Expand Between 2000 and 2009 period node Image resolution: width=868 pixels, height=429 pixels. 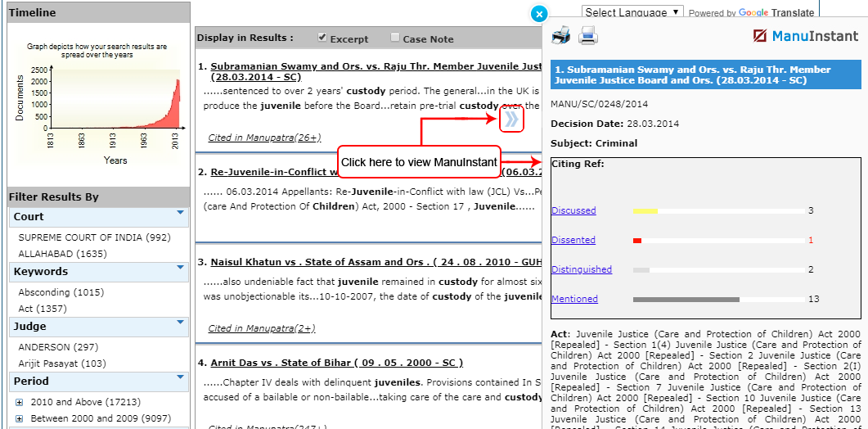[x=19, y=418]
